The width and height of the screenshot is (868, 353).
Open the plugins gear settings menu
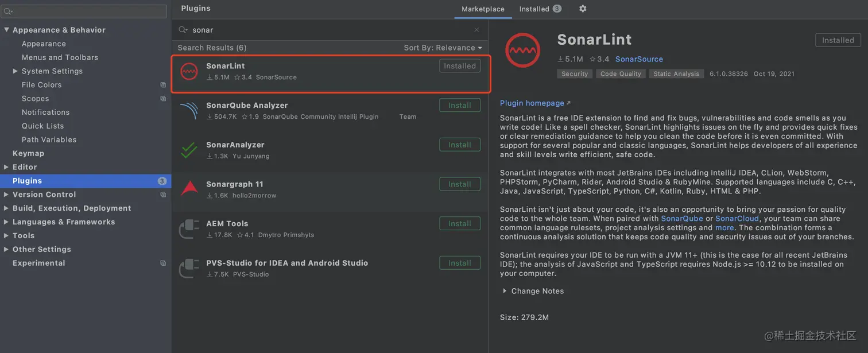click(x=583, y=9)
